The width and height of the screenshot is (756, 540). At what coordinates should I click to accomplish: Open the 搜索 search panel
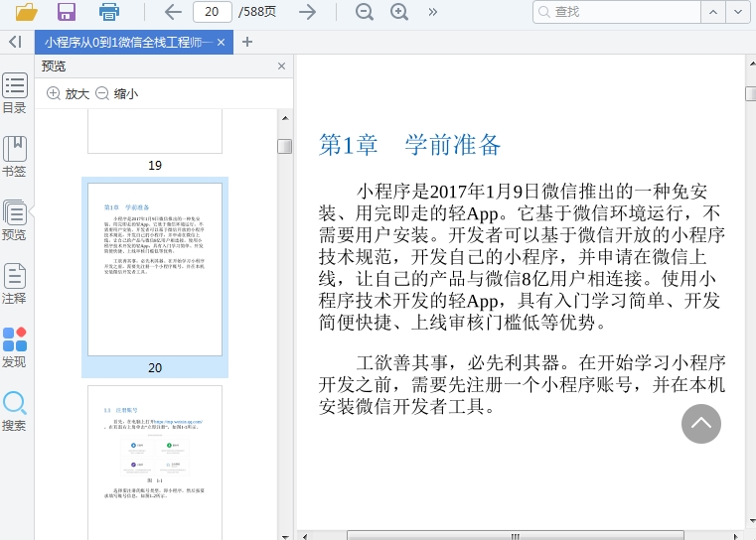(15, 411)
